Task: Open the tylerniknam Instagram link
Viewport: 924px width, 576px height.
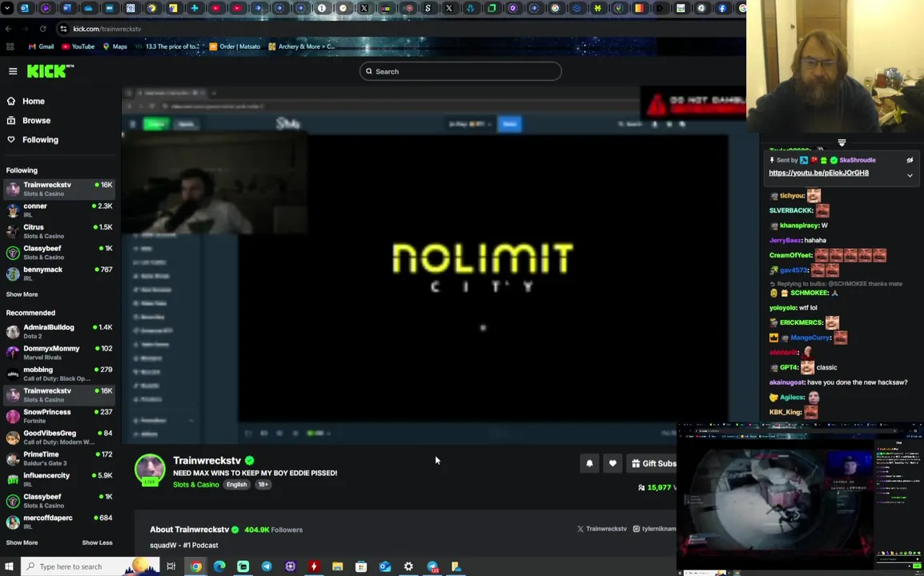Action: click(x=654, y=529)
